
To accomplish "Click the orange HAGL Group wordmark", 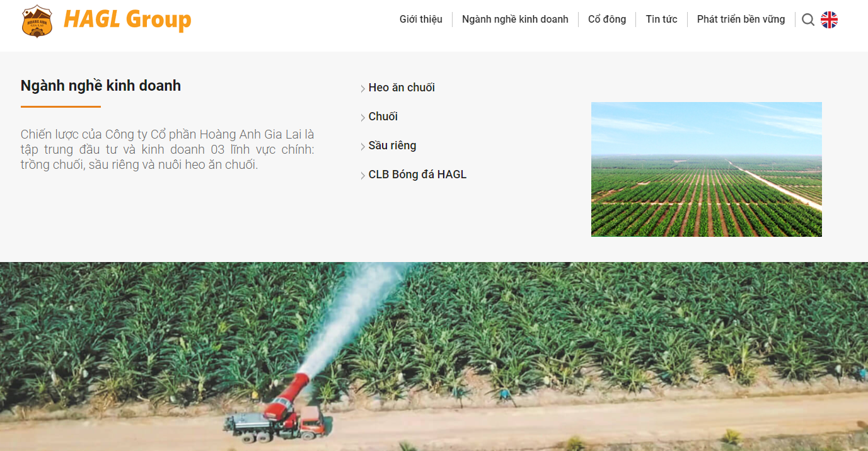I will (127, 20).
